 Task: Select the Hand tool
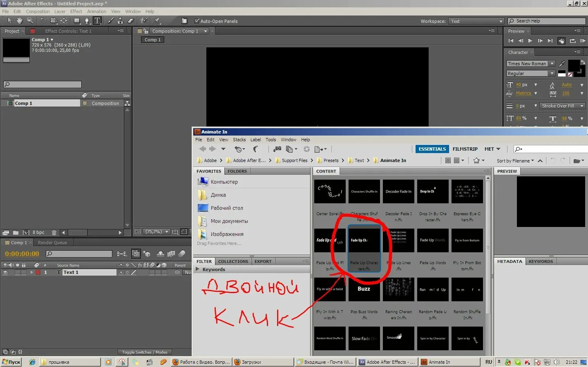[20, 21]
